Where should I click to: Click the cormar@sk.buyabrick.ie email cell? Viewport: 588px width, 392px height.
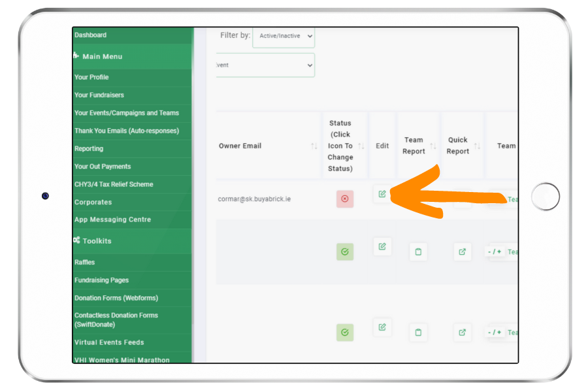254,199
